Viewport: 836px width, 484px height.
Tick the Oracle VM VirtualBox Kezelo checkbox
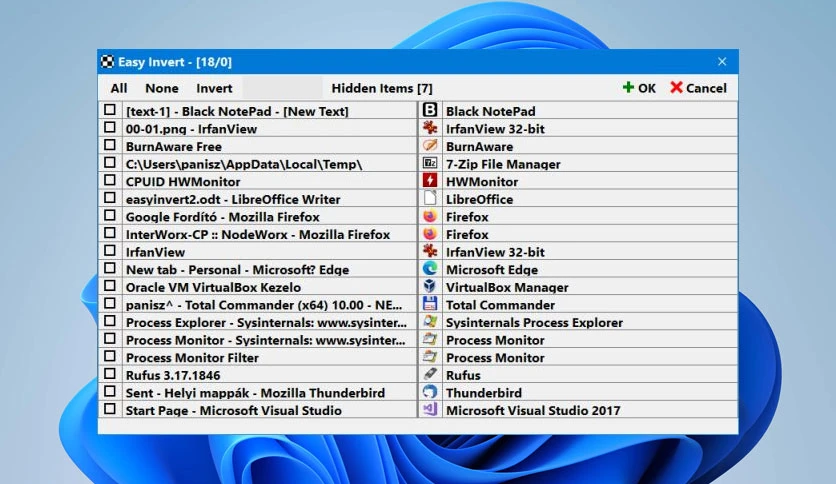110,285
